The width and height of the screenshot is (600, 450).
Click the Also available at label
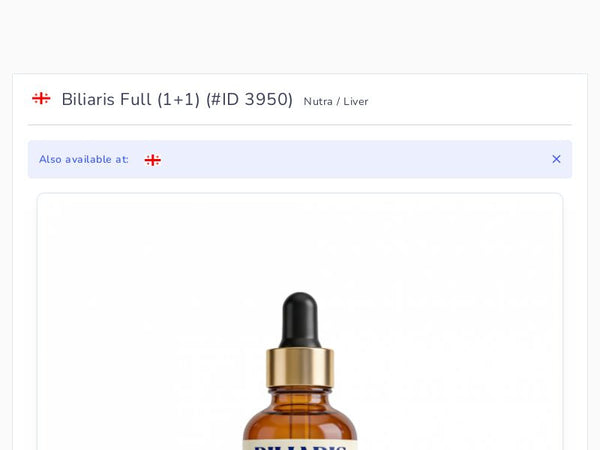tap(84, 160)
